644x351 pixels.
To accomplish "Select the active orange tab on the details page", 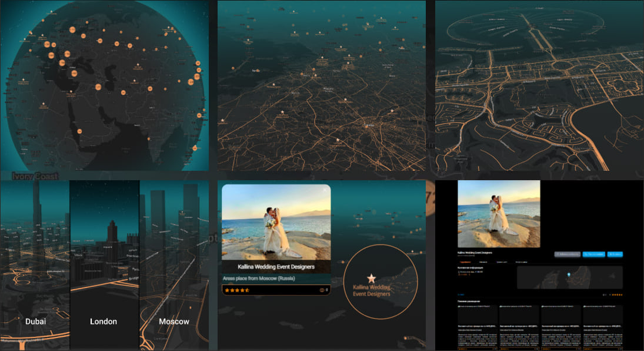I will [x=465, y=261].
